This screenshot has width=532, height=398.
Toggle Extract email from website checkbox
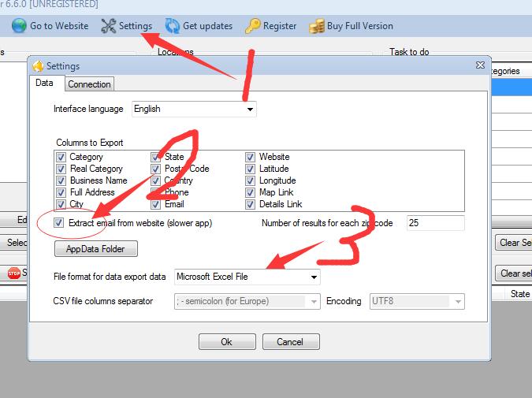[61, 223]
